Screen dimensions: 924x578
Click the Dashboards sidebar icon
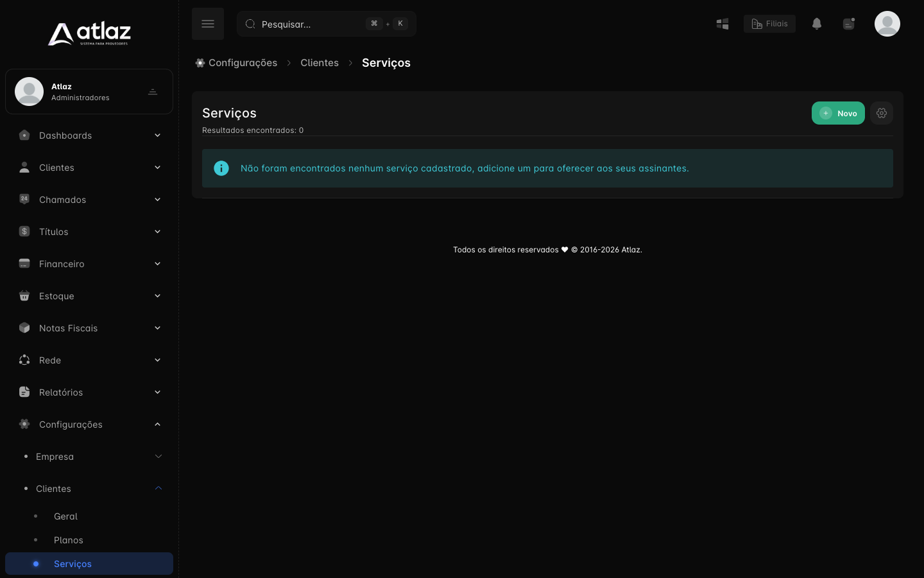point(24,135)
